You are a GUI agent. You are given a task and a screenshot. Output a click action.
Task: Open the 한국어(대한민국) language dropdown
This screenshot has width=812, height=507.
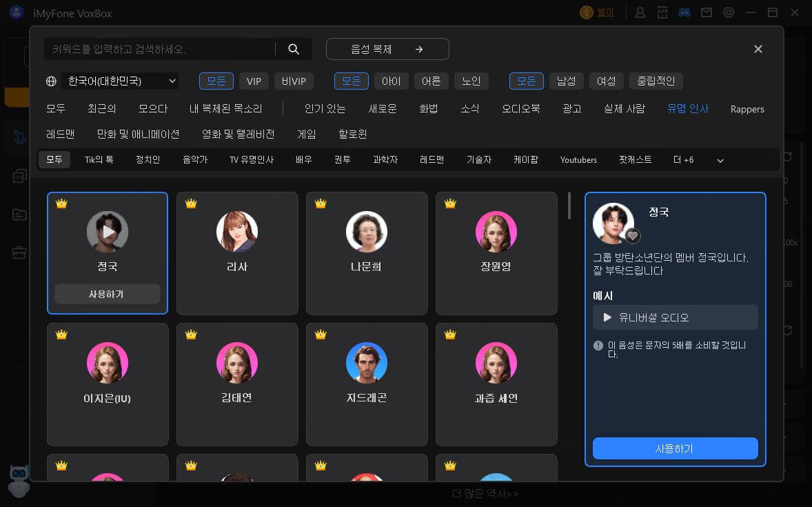(x=120, y=81)
